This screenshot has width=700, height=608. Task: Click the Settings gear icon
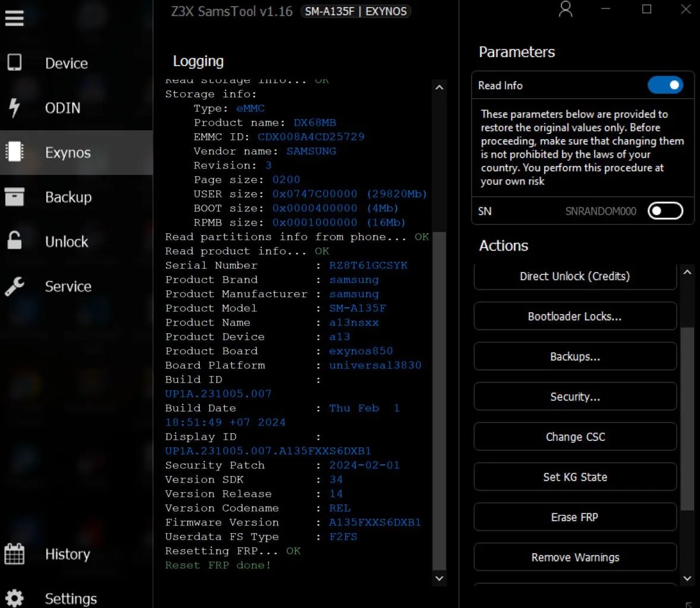[14, 598]
